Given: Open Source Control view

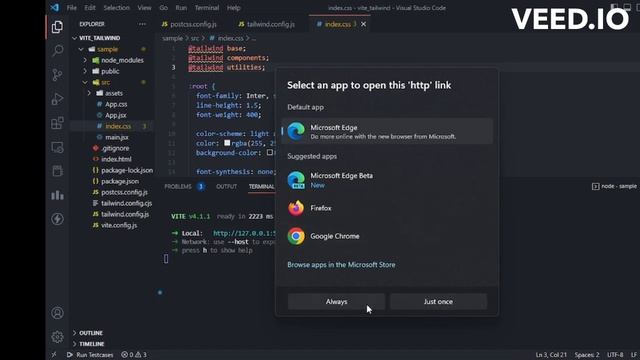Looking at the screenshot, I should (57, 75).
